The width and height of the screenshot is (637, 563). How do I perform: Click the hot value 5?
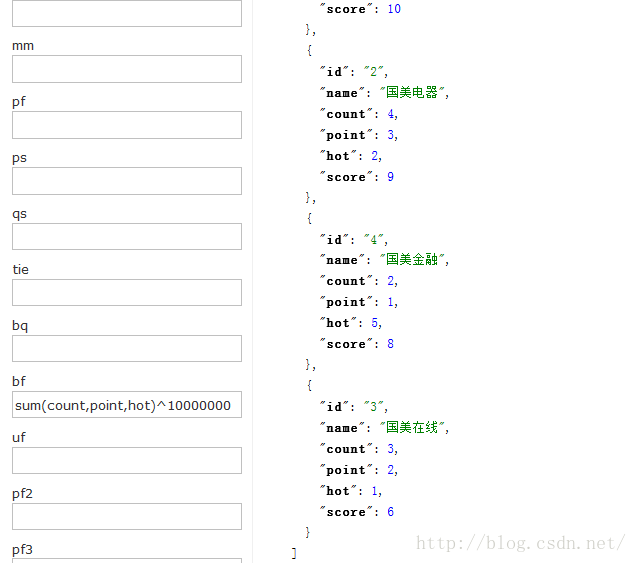tap(375, 323)
